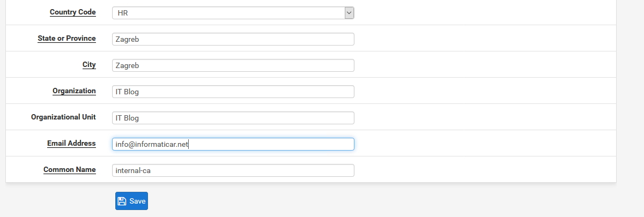This screenshot has width=644, height=217.
Task: Click the underlined Email Address label
Action: (x=71, y=144)
